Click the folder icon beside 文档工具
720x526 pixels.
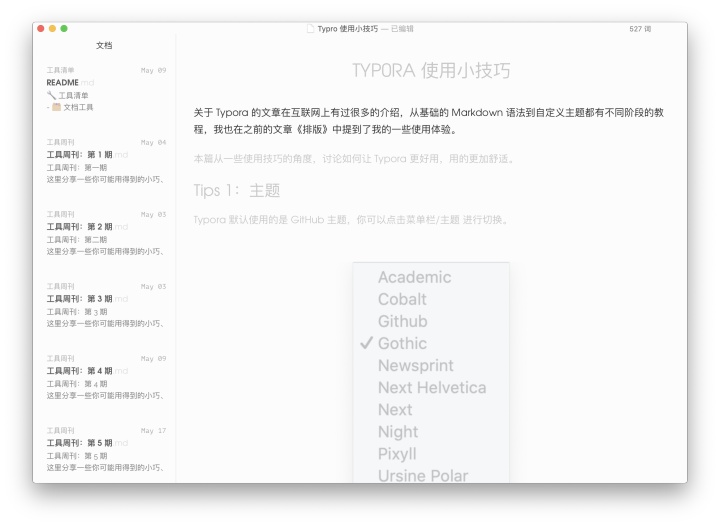pyautogui.click(x=56, y=107)
